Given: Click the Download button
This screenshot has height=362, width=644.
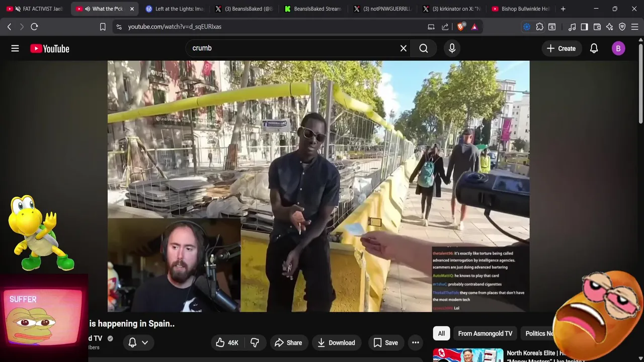Looking at the screenshot, I should click(337, 343).
